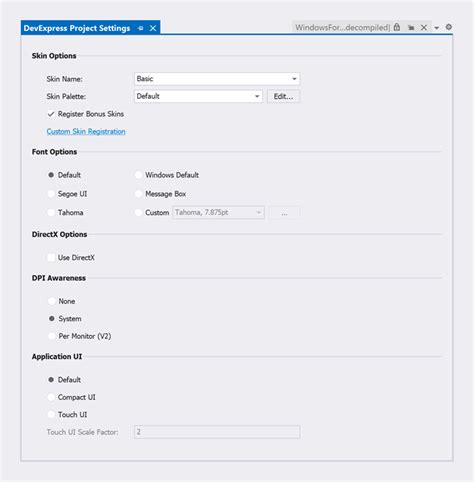Click the DirectX Options section heading
The width and height of the screenshot is (474, 482).
pos(59,234)
